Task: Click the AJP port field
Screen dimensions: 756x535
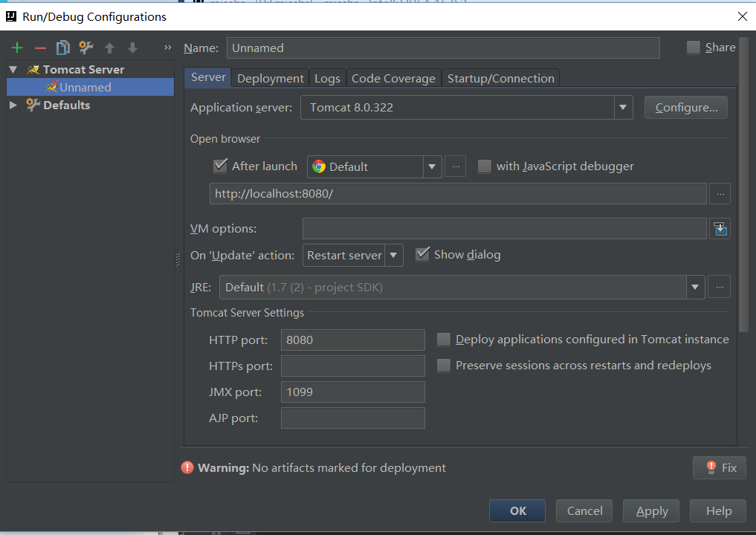Action: 353,418
